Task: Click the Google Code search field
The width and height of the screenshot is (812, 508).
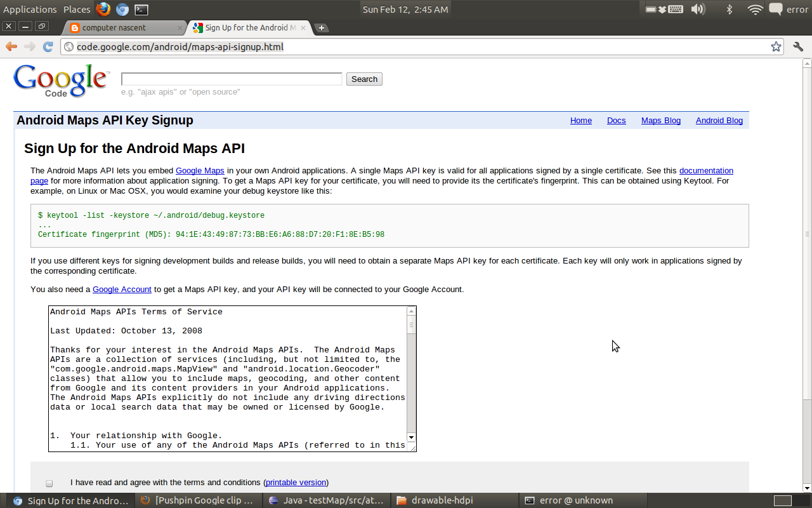Action: tap(232, 79)
